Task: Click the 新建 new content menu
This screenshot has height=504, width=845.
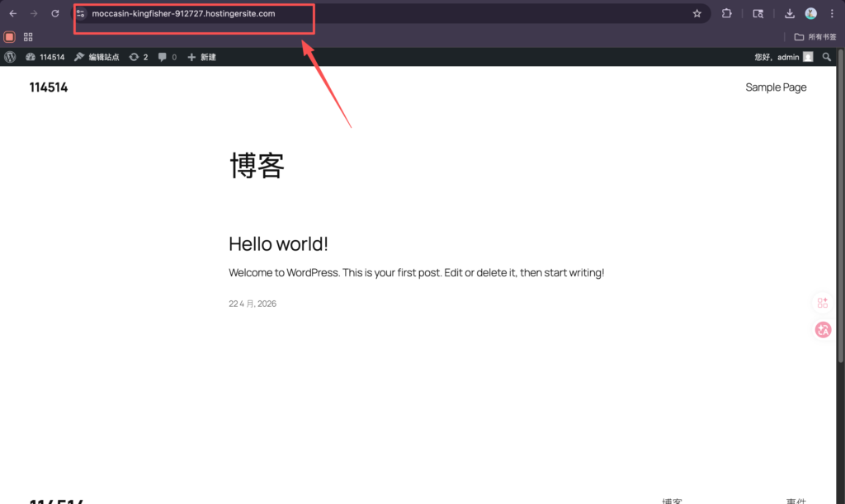Action: tap(201, 57)
